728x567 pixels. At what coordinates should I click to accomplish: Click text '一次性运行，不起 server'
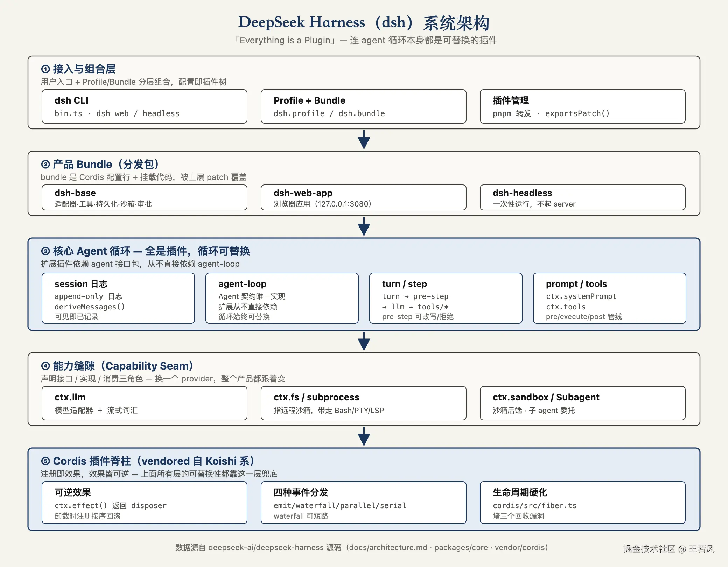point(534,204)
